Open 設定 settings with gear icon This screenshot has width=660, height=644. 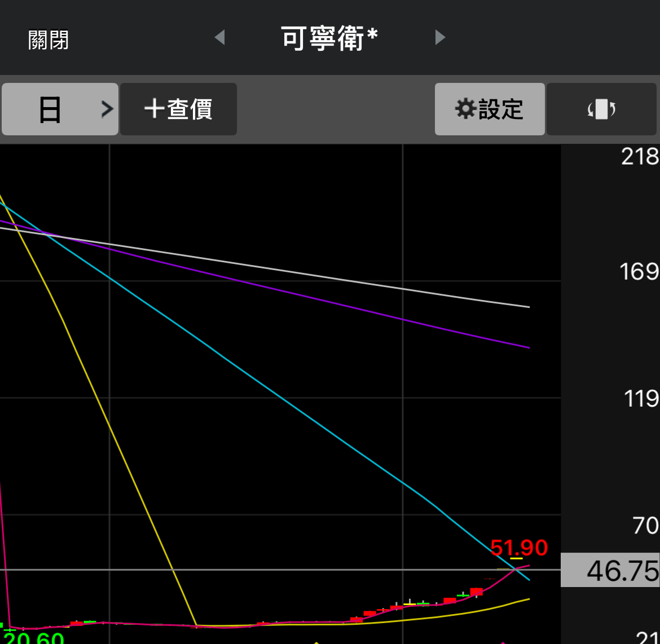pyautogui.click(x=490, y=109)
